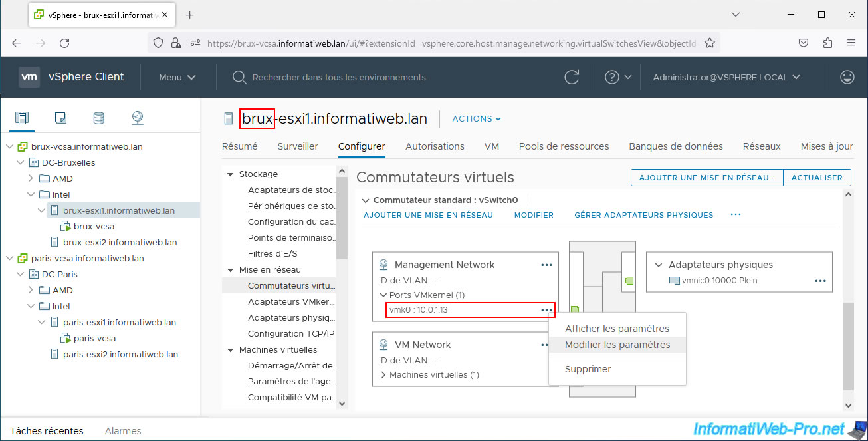
Task: Collapse the Intel folder under DC-Paris
Action: pos(31,306)
